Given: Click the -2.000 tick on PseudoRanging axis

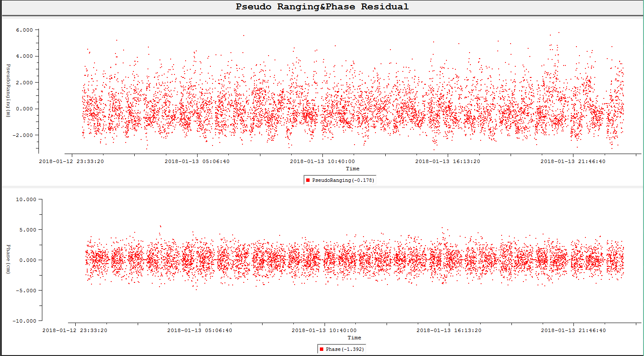Looking at the screenshot, I should point(24,135).
